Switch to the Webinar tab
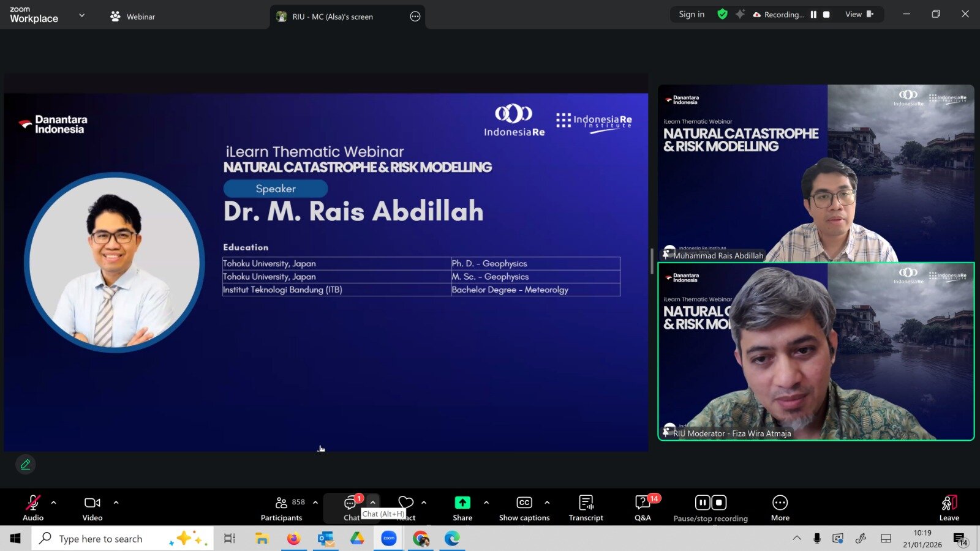The width and height of the screenshot is (980, 551). coord(133,17)
